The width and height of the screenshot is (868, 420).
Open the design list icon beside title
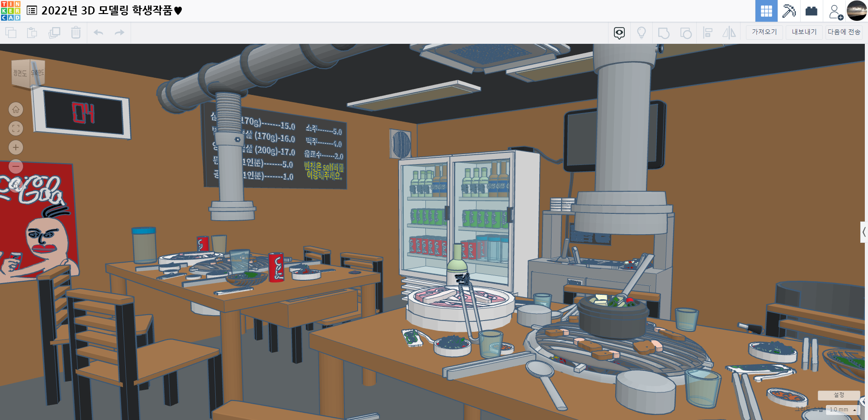point(32,10)
